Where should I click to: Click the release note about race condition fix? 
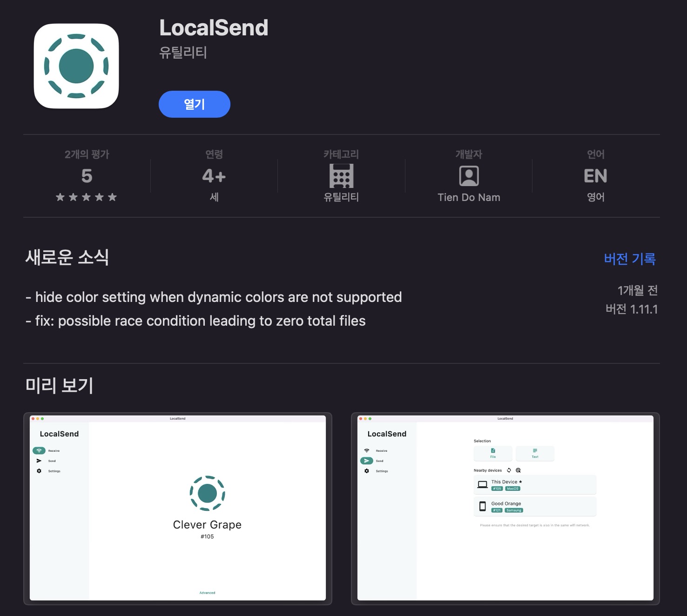[x=195, y=321]
